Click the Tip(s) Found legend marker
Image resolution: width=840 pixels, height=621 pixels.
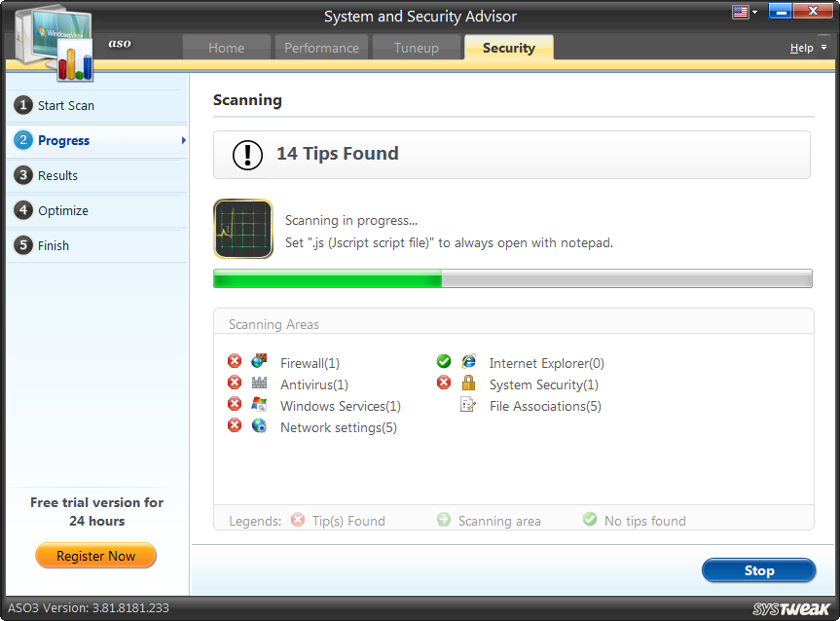click(298, 521)
